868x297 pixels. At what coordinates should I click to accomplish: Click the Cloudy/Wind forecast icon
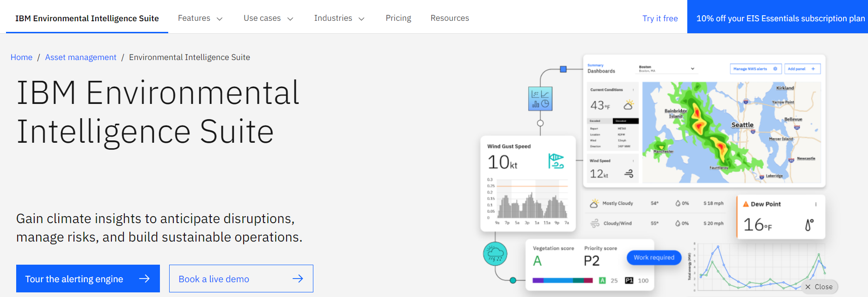tap(595, 224)
